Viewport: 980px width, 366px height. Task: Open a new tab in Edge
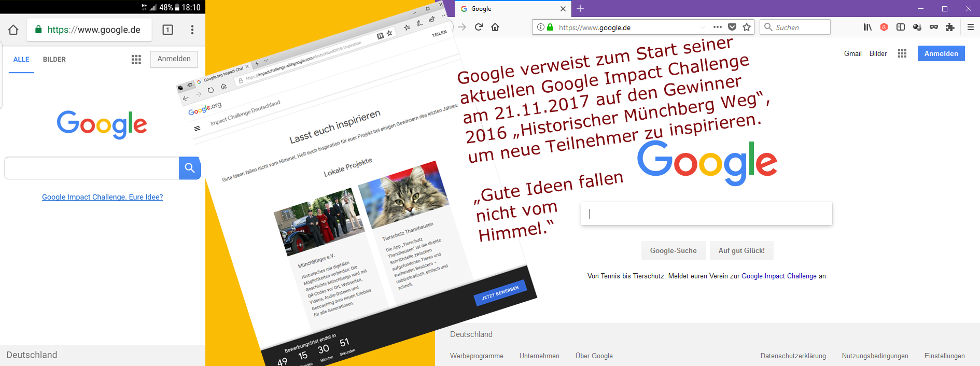point(257,63)
